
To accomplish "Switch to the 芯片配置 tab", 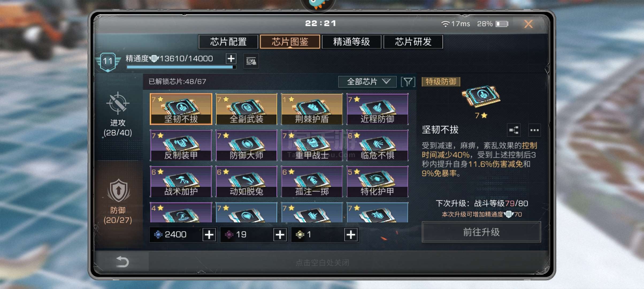I will [x=228, y=42].
